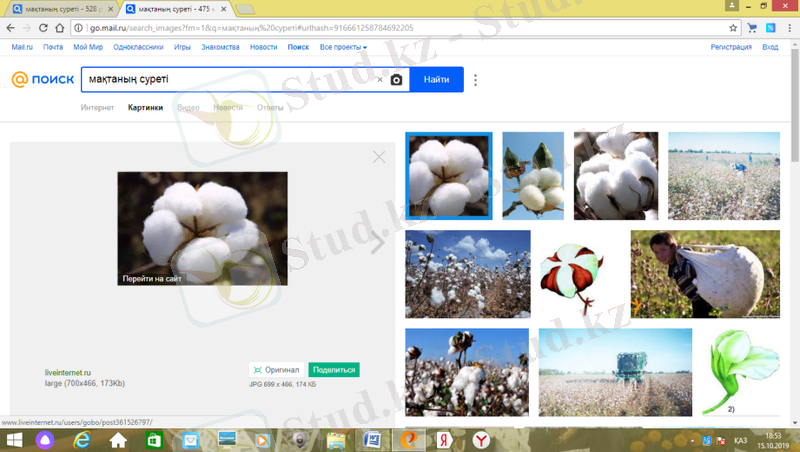Screen dimensions: 800x452
Task: Close the image preview panel
Action: [378, 156]
